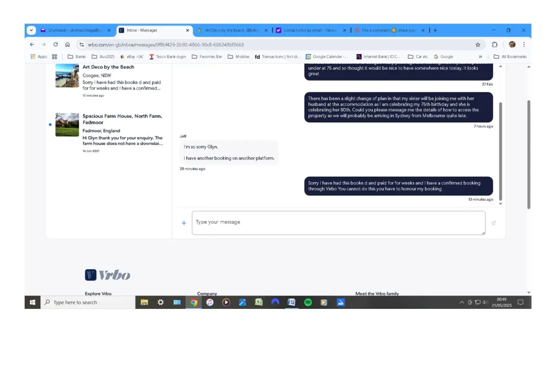This screenshot has width=554, height=392.
Task: Open the browser extensions puzzle icon
Action: tap(494, 45)
